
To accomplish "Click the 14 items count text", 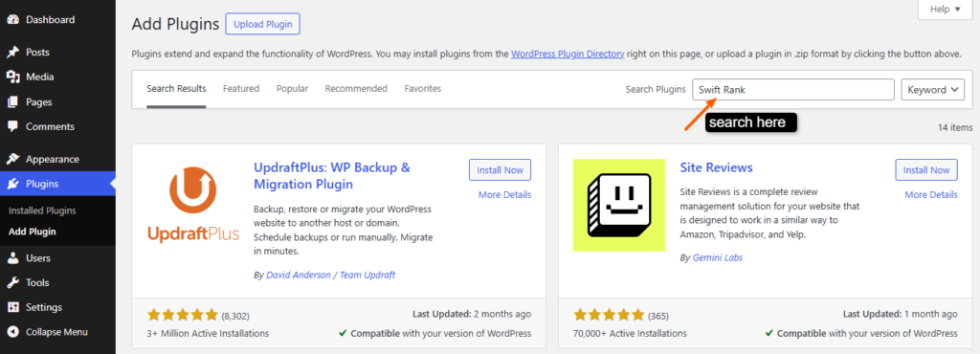I will (955, 127).
